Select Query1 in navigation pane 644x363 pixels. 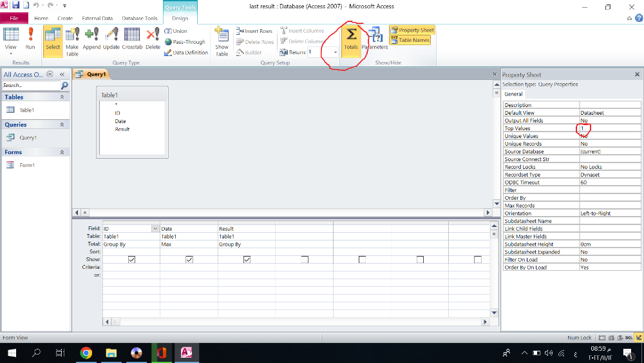coord(28,137)
